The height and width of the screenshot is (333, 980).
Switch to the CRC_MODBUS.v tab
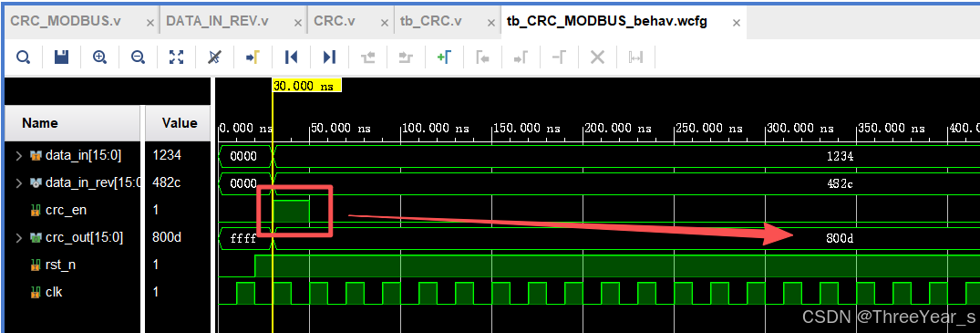click(66, 21)
